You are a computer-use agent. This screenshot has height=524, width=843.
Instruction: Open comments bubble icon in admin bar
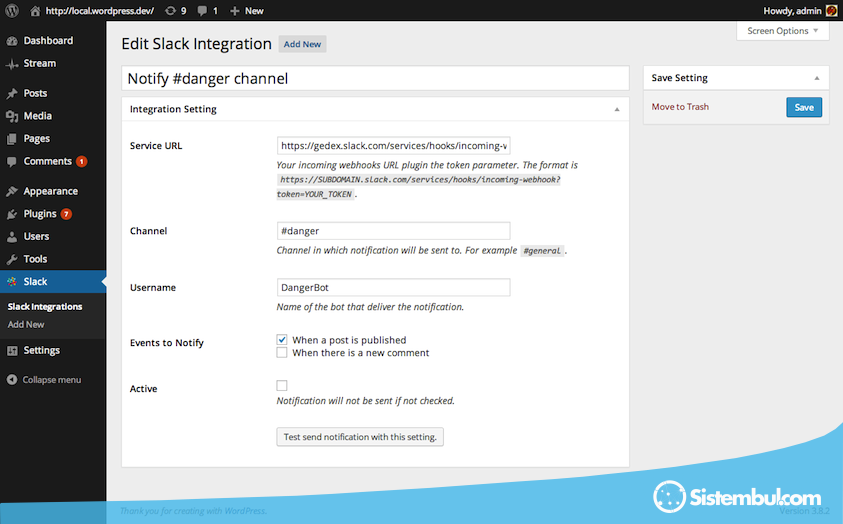202,11
